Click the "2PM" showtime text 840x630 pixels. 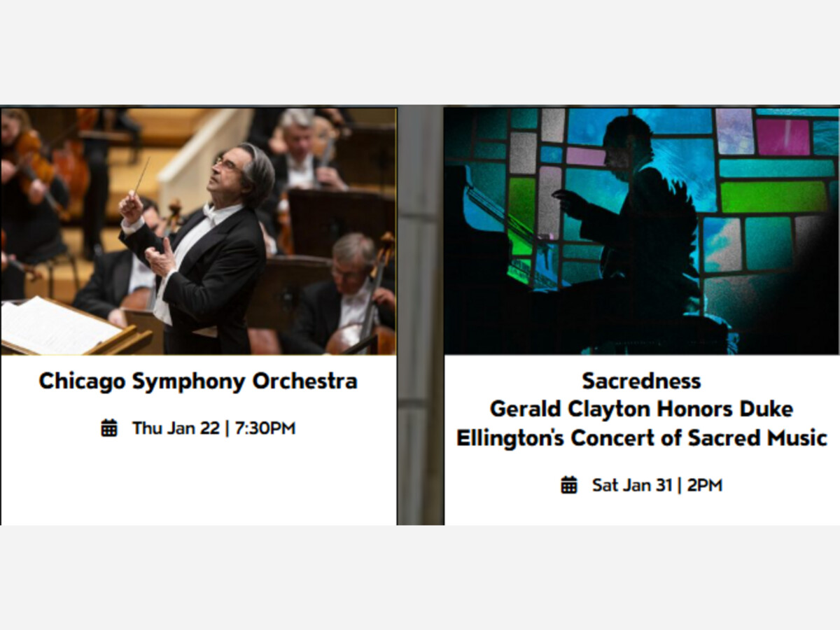coord(705,484)
